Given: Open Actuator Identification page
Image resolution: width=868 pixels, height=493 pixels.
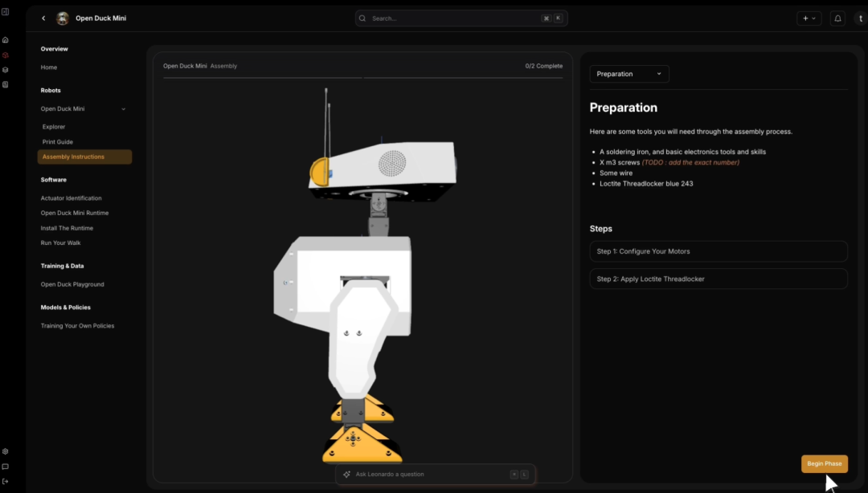Looking at the screenshot, I should tap(71, 198).
